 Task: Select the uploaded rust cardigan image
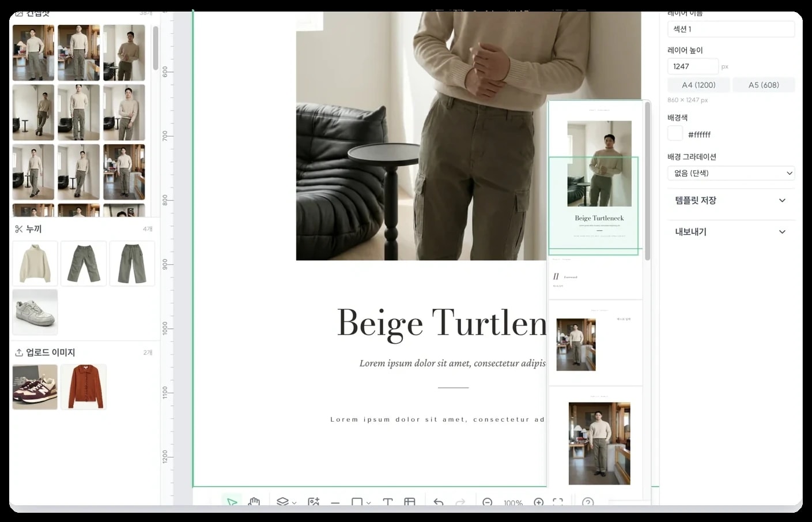coord(84,387)
